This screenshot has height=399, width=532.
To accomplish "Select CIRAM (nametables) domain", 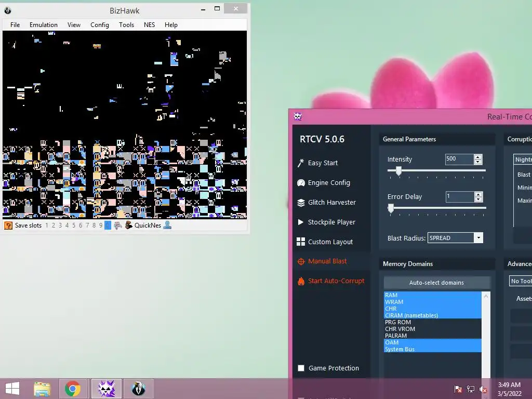I will point(433,315).
